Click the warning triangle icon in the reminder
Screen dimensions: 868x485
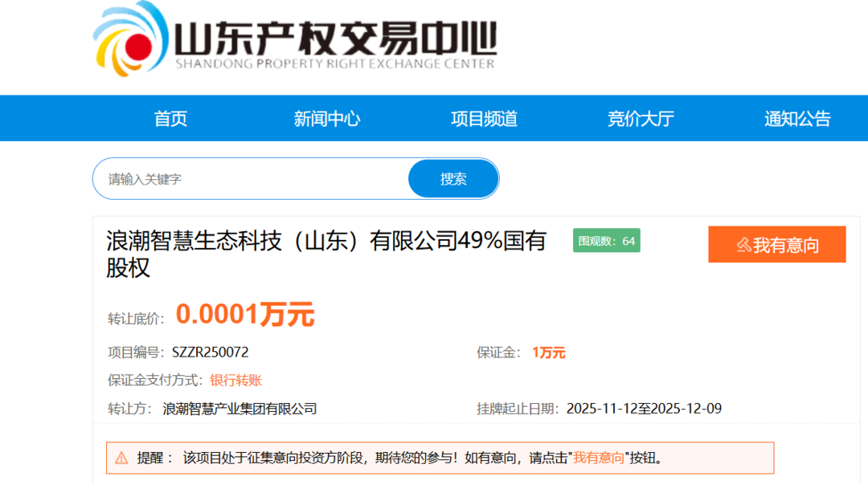click(121, 458)
